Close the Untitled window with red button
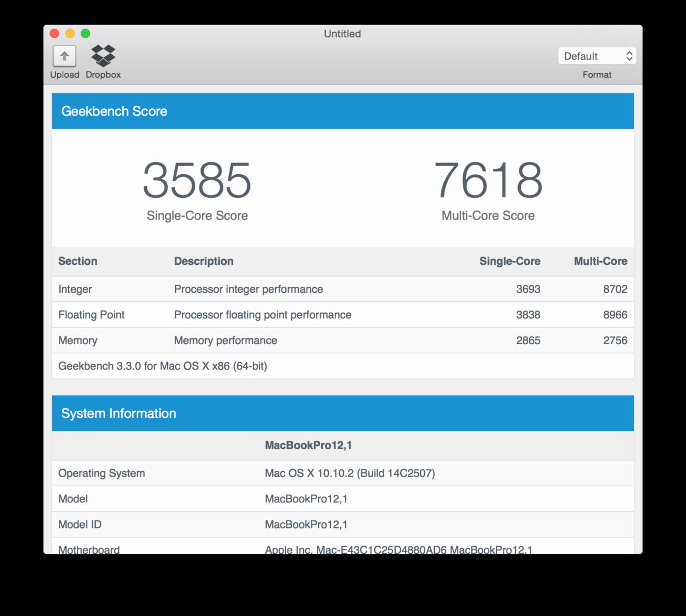Viewport: 686px width, 616px height. [54, 33]
